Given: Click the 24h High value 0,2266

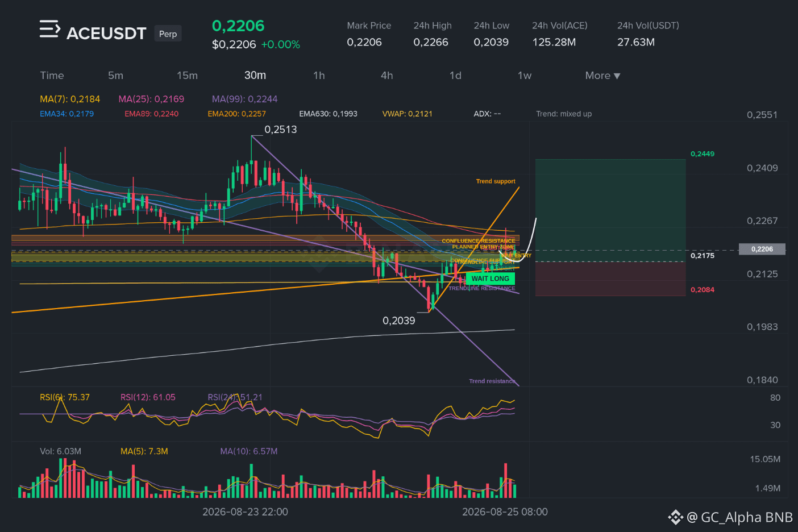Looking at the screenshot, I should click(x=431, y=42).
